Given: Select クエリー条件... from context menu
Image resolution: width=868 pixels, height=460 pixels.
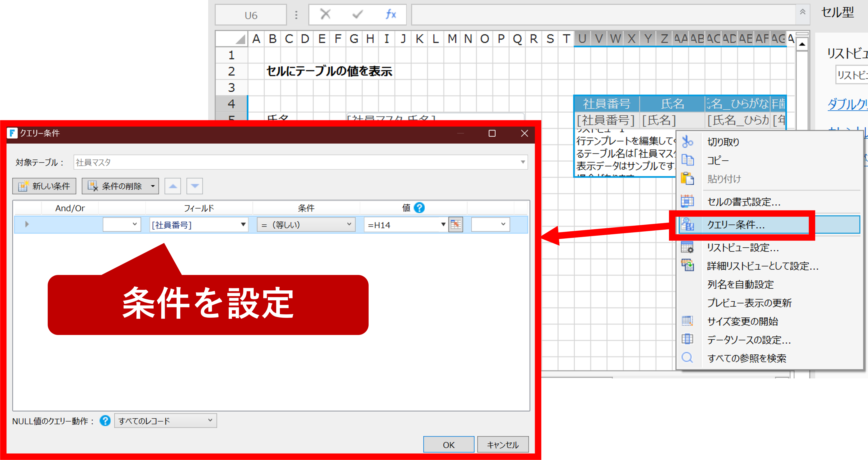Looking at the screenshot, I should [x=736, y=225].
